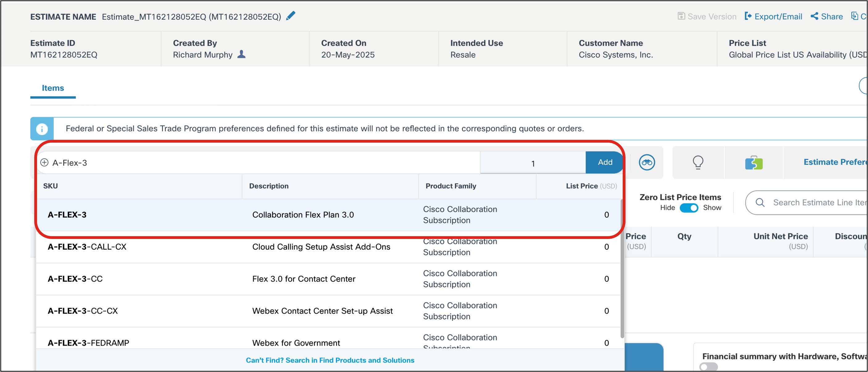Open Find Products and Solutions link
Image resolution: width=868 pixels, height=372 pixels.
coord(330,360)
